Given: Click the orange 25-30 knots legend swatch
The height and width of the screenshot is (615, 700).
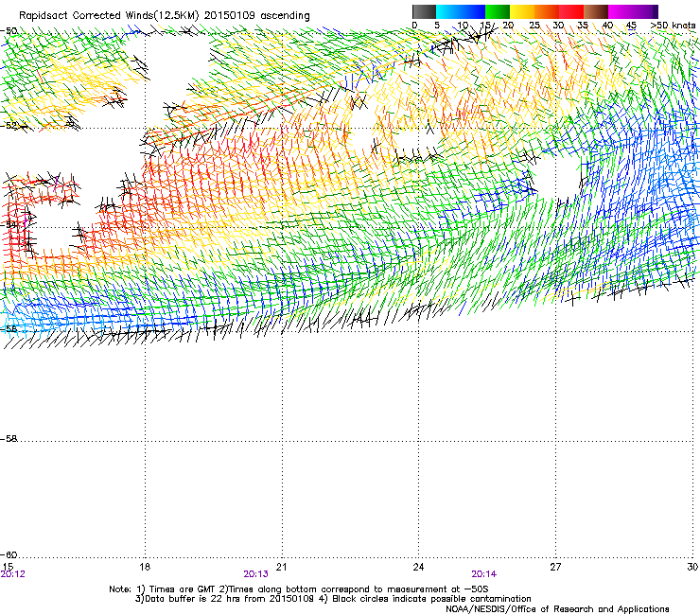Looking at the screenshot, I should click(547, 11).
